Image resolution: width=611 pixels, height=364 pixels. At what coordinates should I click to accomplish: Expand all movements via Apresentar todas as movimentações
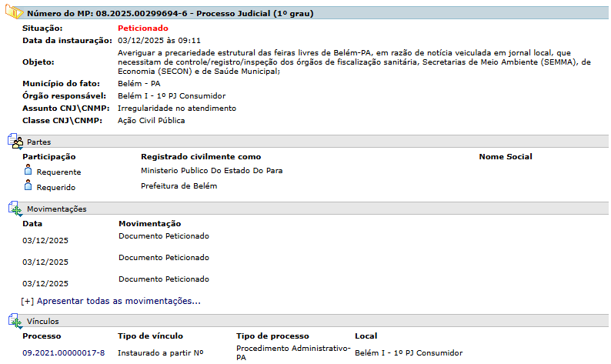coord(110,301)
